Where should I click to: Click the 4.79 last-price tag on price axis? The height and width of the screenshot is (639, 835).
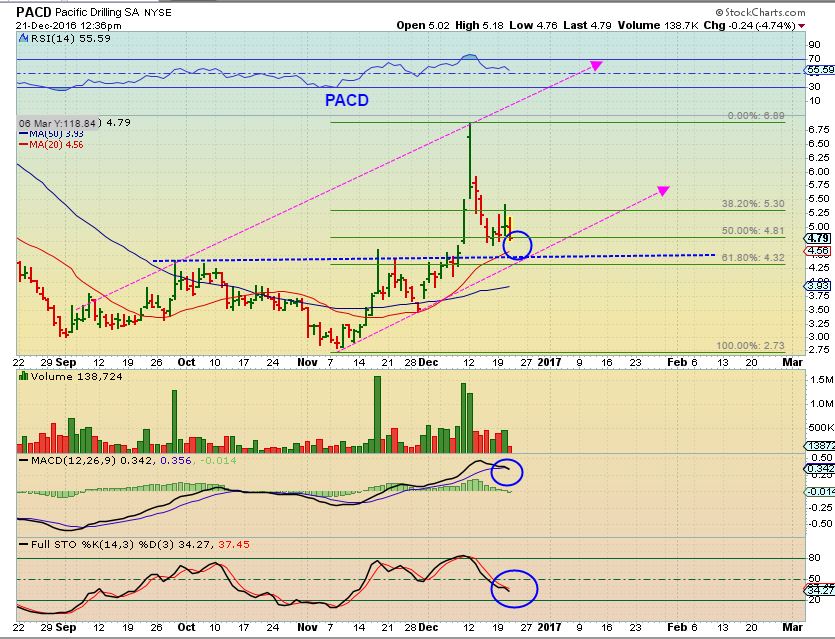tap(818, 238)
